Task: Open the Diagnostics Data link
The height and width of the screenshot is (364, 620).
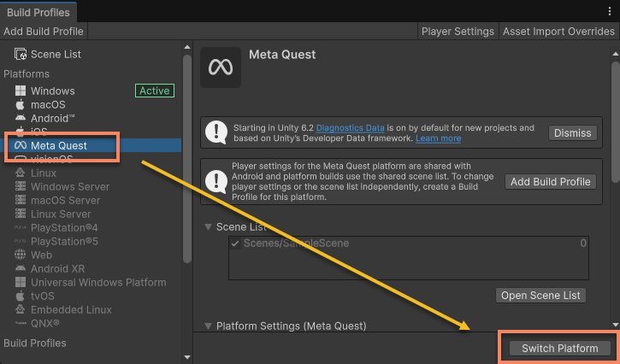Action: click(x=351, y=127)
